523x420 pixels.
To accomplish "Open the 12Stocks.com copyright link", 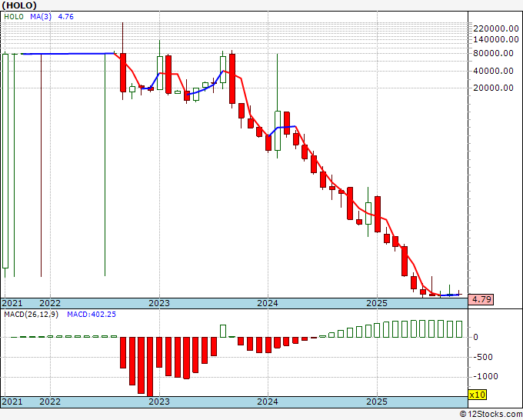I will 491,415.
